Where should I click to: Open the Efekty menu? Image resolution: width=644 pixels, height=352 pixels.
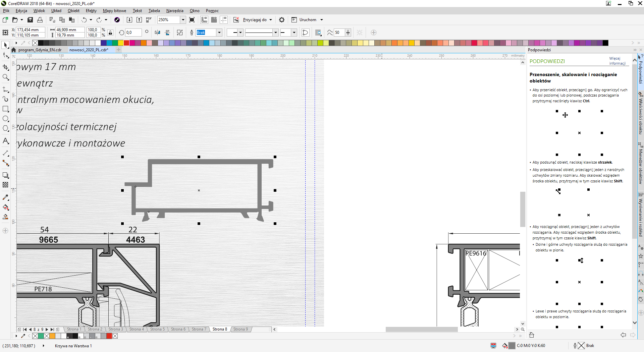(x=91, y=11)
